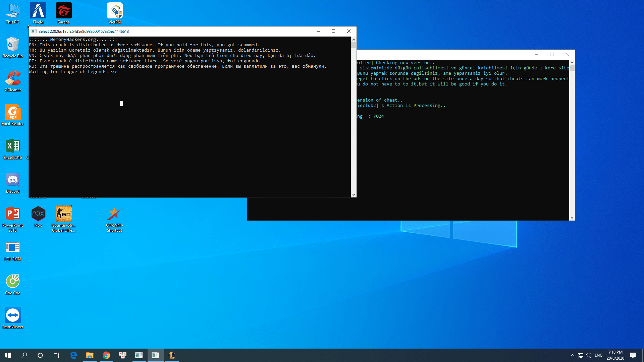Switch to the first console taskbar button

[139, 355]
